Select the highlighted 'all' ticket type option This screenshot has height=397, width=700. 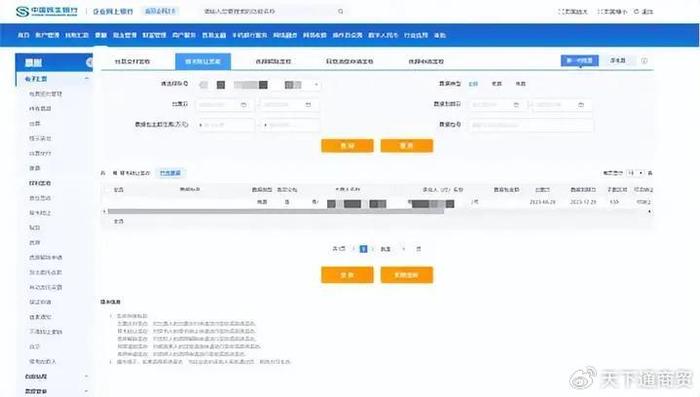point(473,84)
